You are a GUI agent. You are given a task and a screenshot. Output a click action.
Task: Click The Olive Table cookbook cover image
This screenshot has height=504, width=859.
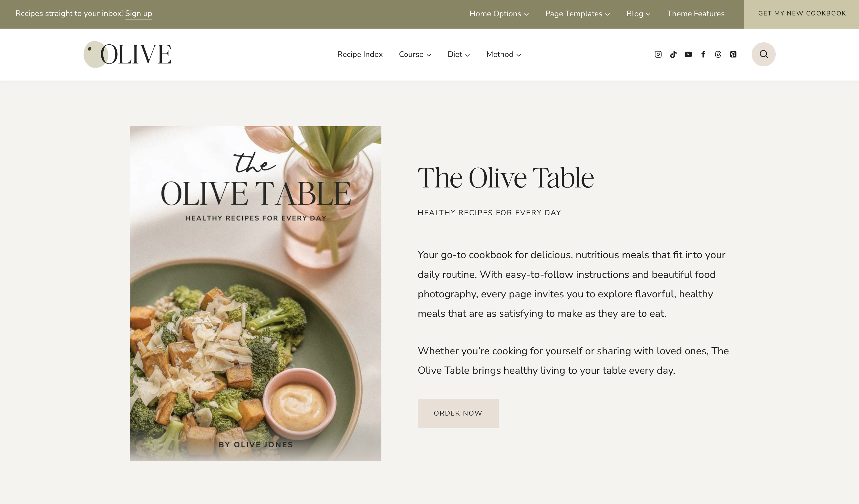(x=256, y=293)
